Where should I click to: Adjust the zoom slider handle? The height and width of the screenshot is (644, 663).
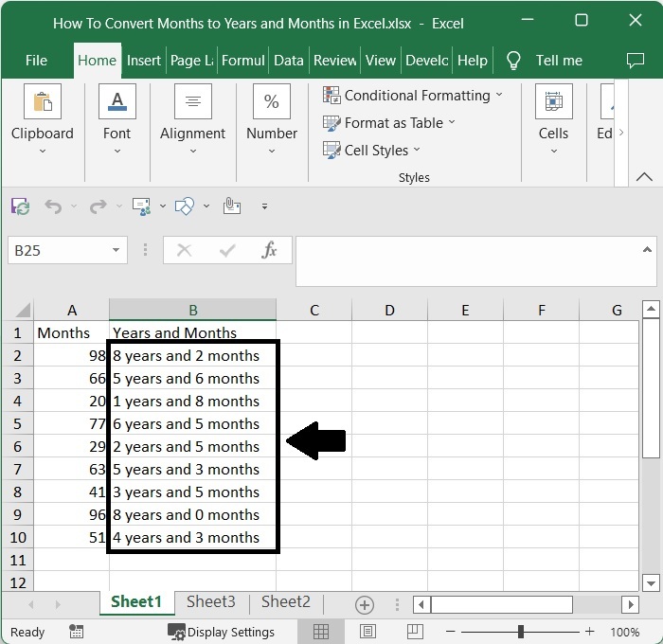coord(521,632)
